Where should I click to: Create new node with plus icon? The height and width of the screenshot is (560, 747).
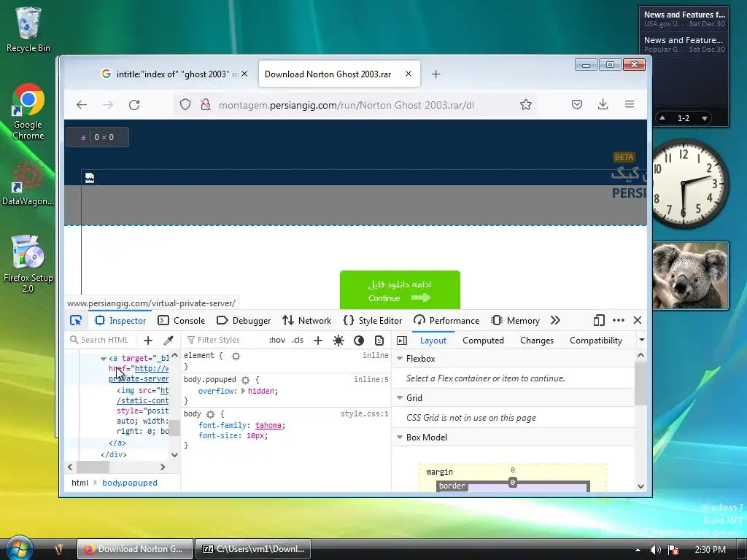[148, 341]
